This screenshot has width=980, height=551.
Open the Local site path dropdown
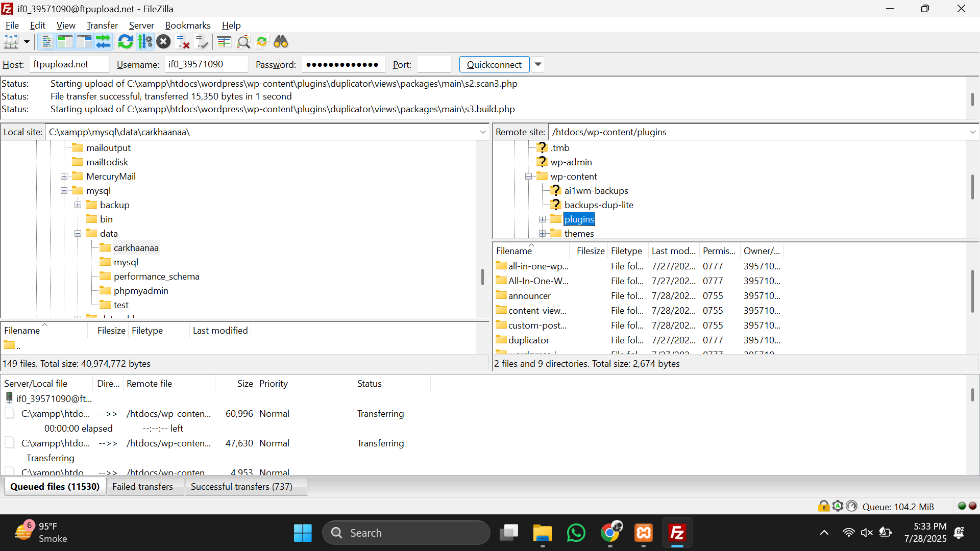(483, 132)
